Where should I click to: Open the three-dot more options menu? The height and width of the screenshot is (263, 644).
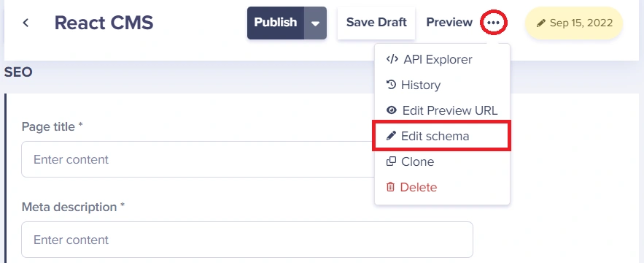coord(493,23)
